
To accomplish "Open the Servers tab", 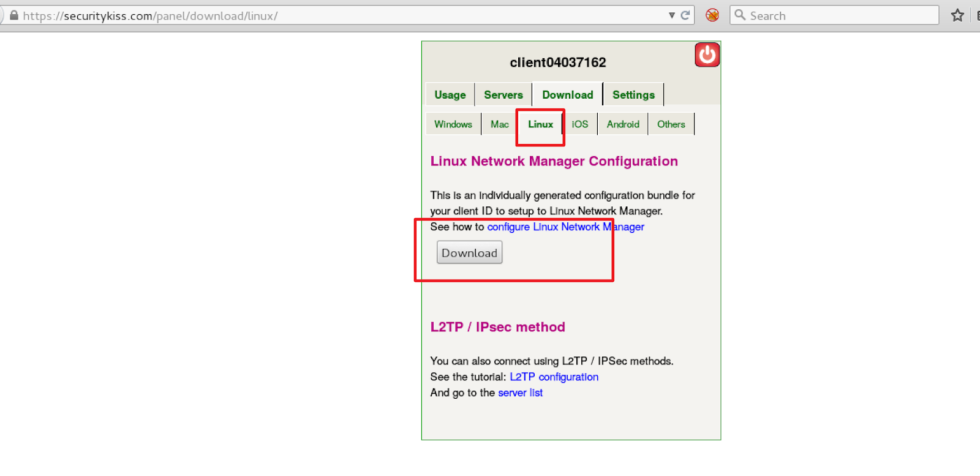I will click(x=503, y=94).
